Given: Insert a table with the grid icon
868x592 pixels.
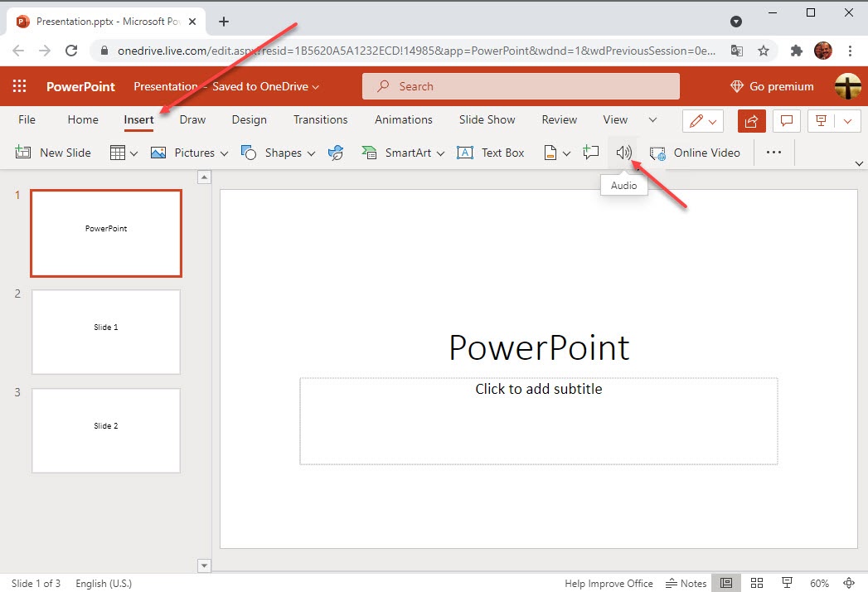Looking at the screenshot, I should 118,153.
